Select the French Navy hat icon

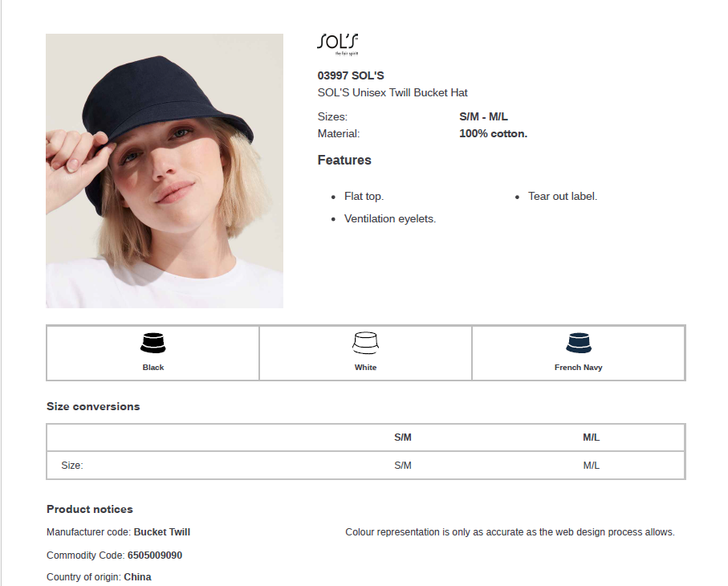pos(578,343)
